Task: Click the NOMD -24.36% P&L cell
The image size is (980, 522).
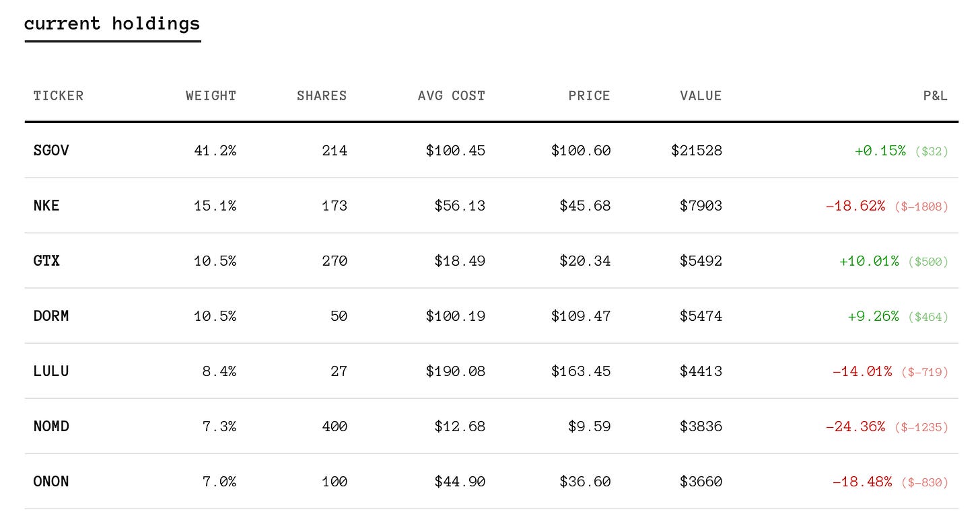Action: pos(855,426)
